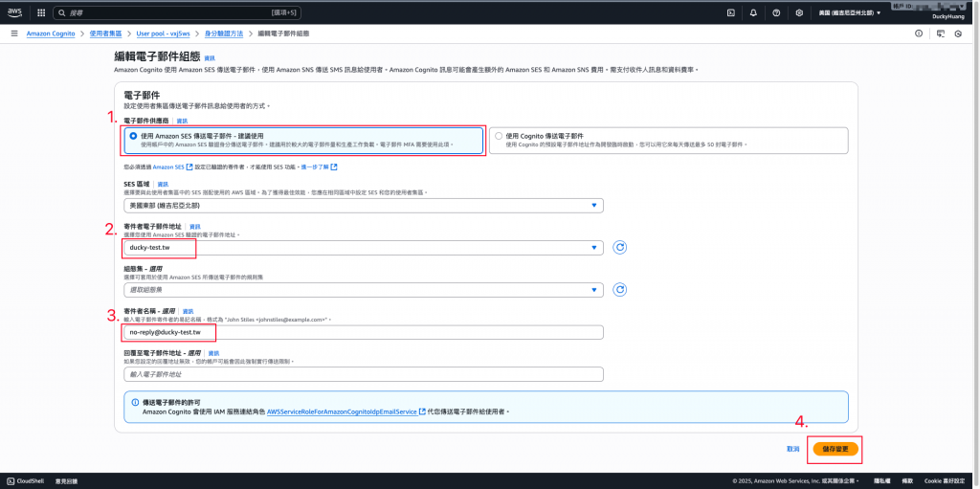Click the 編輯電子郵件組態 page heading

click(x=157, y=56)
